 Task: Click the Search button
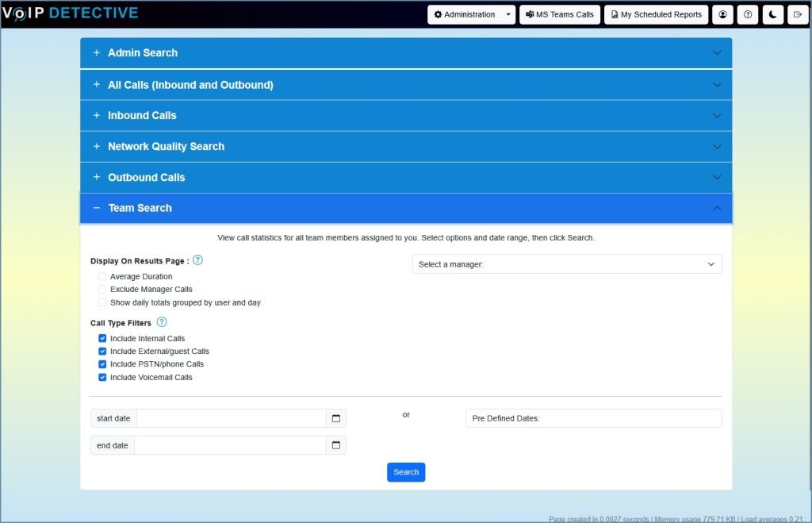(406, 471)
